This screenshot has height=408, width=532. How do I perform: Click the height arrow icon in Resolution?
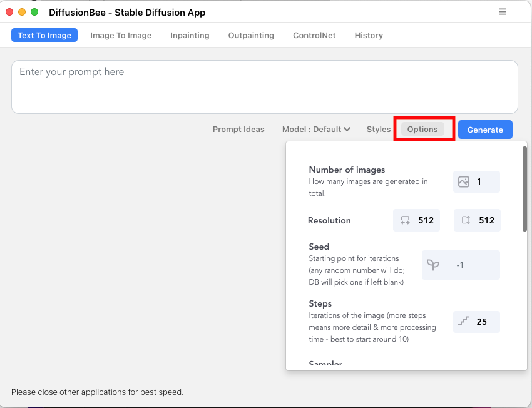[x=466, y=220]
